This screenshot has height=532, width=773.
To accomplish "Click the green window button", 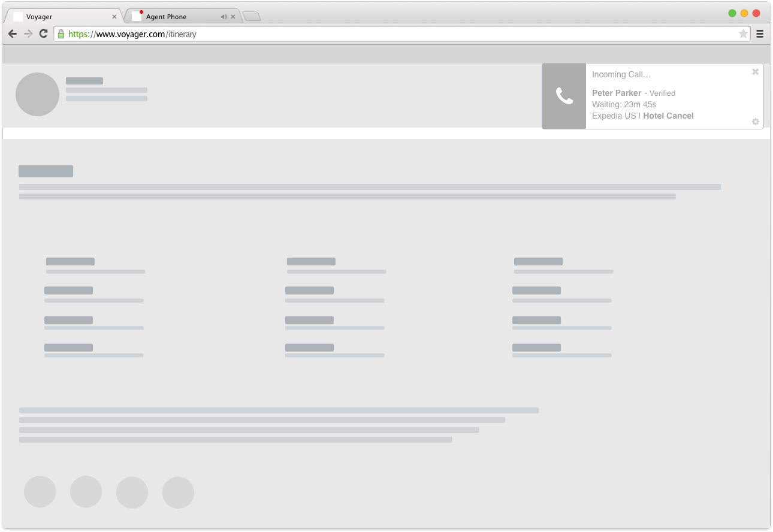I will click(732, 13).
